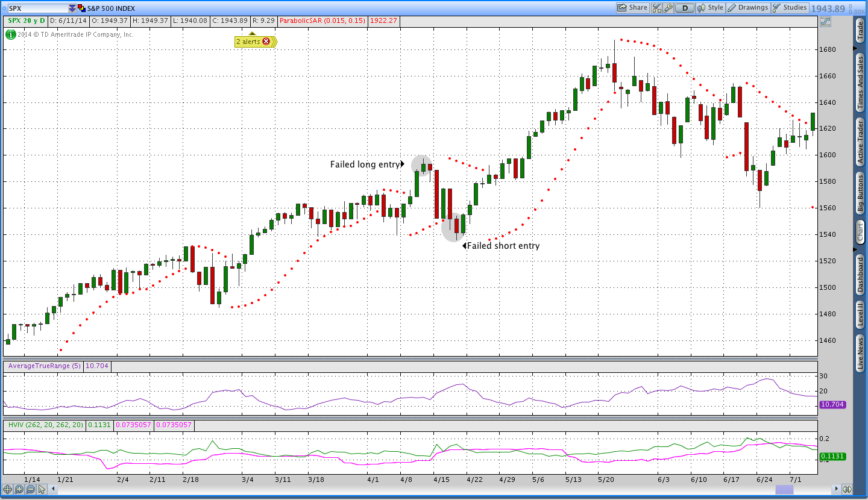Screen dimensions: 868x500
Task: Select the pointer cursor tool icon
Action: click(x=42, y=489)
